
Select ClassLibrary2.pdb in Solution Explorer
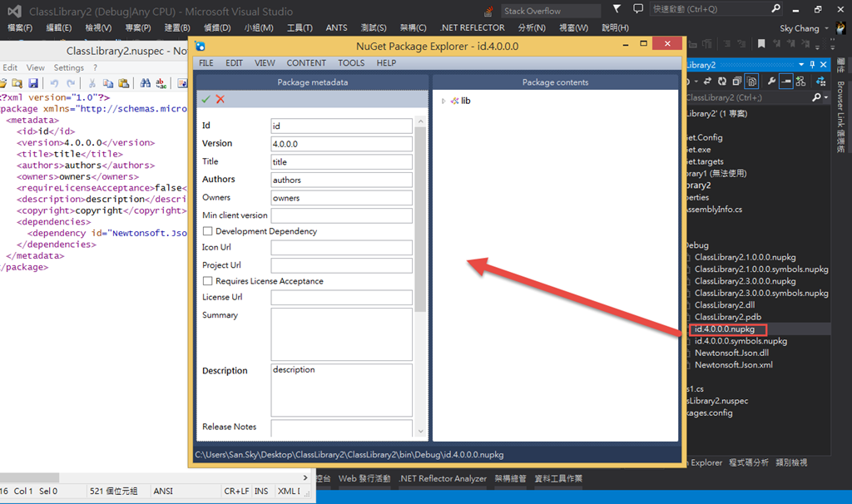(x=727, y=317)
